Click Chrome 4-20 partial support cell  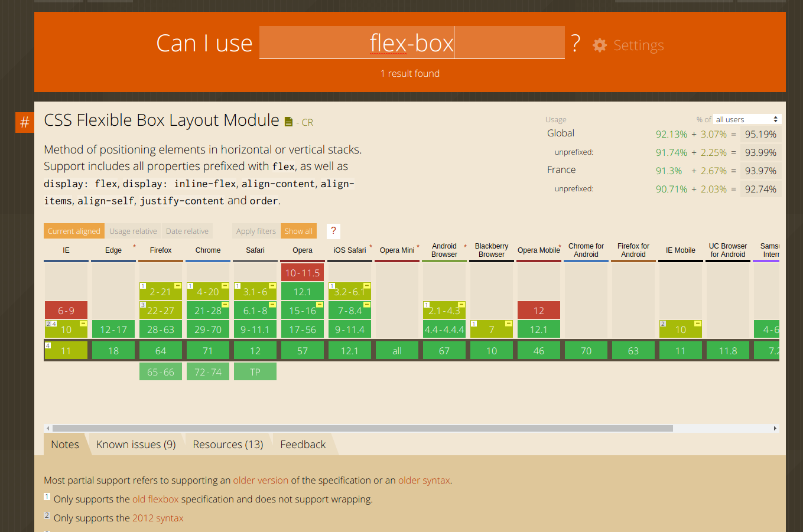(208, 292)
